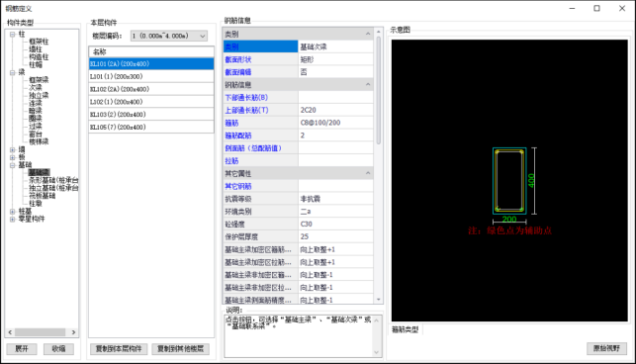Select 独立基础 tree item
The height and width of the screenshot is (364, 636).
[53, 188]
